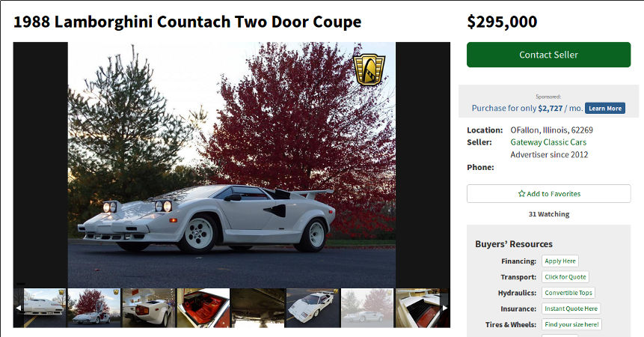Viewport: 644px width, 337px height.
Task: Select thumbnail of car with red tree
Action: 93,308
